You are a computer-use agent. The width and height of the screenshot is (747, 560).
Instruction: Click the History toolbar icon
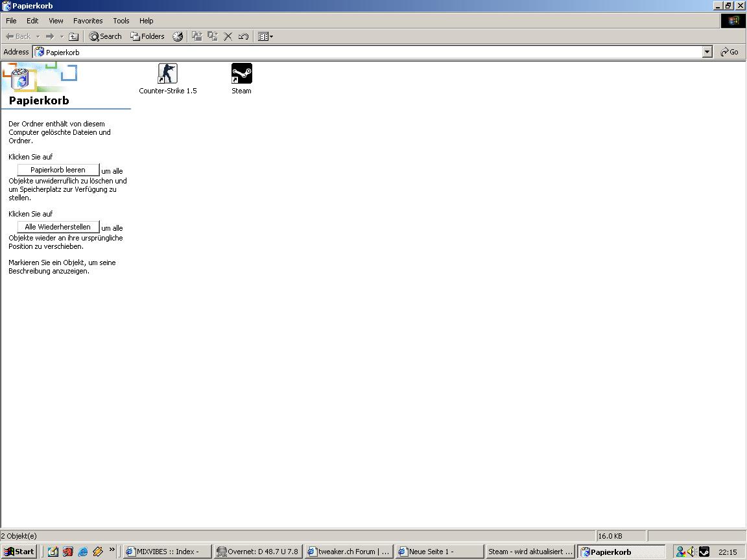178,36
